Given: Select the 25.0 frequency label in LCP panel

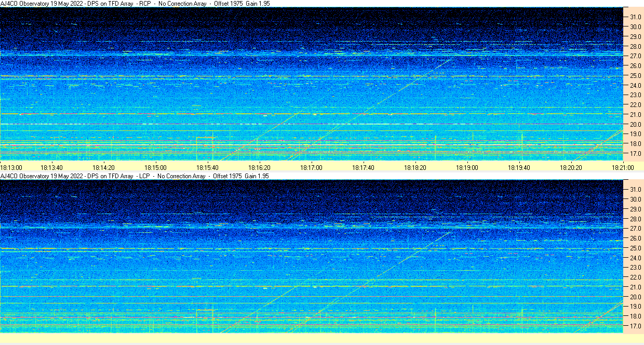Looking at the screenshot, I should click(635, 248).
